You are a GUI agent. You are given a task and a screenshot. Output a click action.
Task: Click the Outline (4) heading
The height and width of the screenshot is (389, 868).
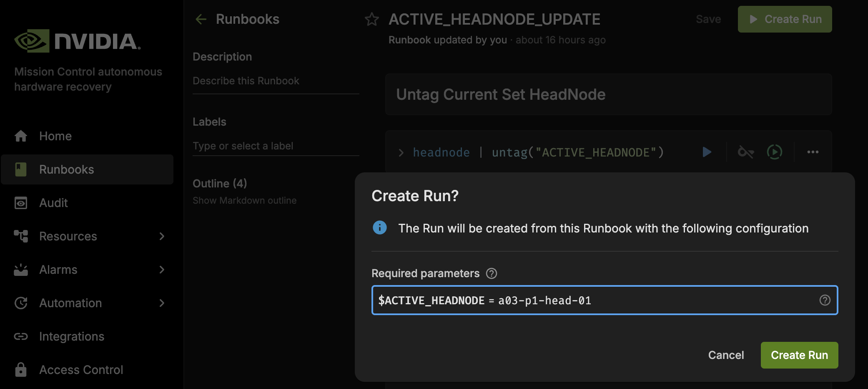(220, 184)
